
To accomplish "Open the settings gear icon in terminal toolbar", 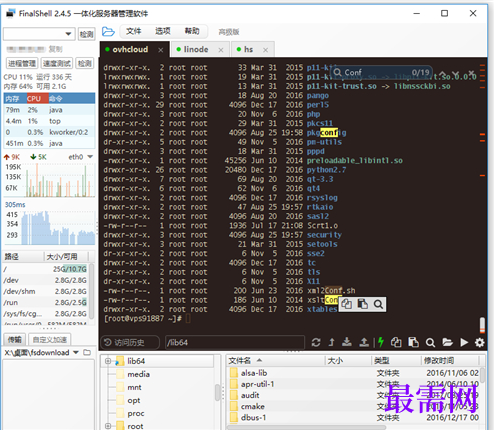I will tap(479, 342).
